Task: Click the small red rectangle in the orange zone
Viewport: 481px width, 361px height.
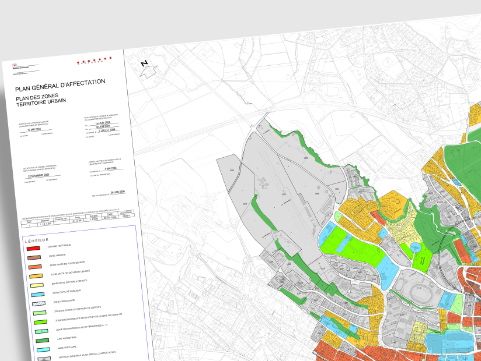Action: 378,217
